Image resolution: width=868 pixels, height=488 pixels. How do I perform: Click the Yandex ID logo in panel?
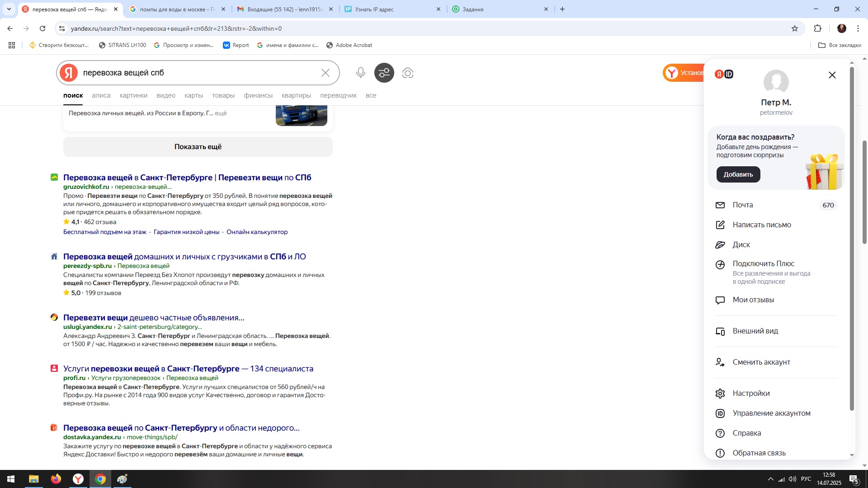click(x=724, y=74)
